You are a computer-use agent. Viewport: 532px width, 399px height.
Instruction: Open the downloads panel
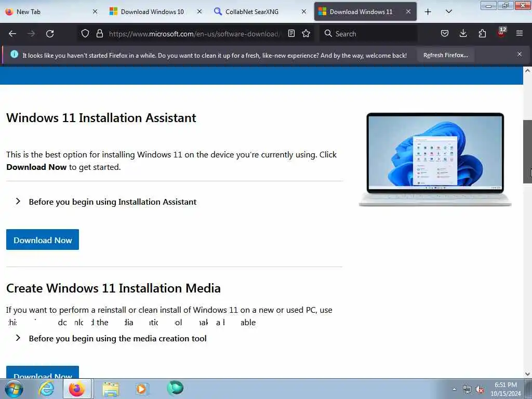[x=463, y=33]
